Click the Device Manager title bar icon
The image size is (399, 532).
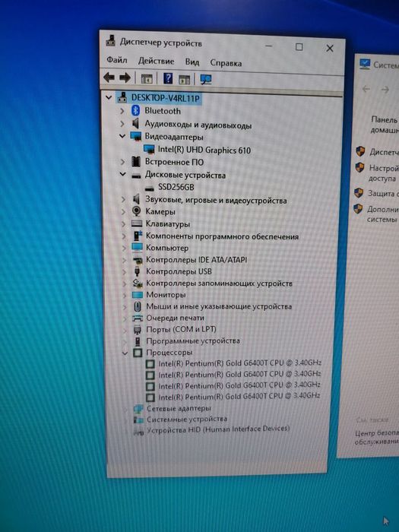coord(110,41)
